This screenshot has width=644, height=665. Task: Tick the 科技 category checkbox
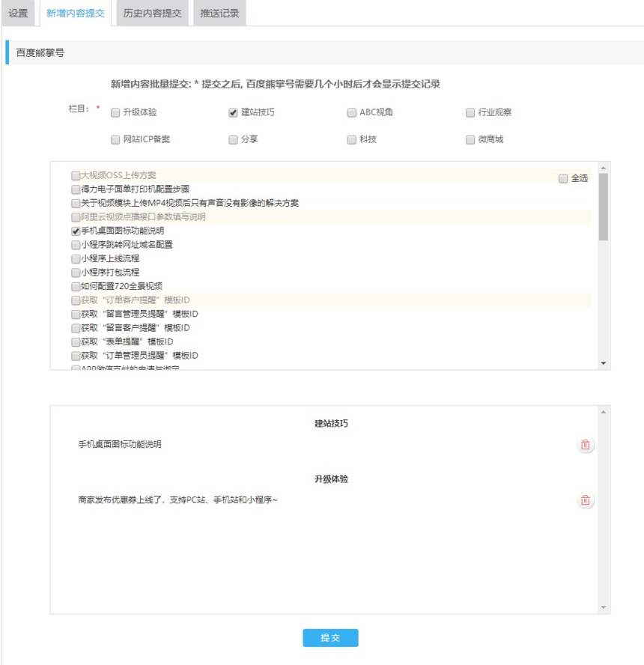point(351,139)
